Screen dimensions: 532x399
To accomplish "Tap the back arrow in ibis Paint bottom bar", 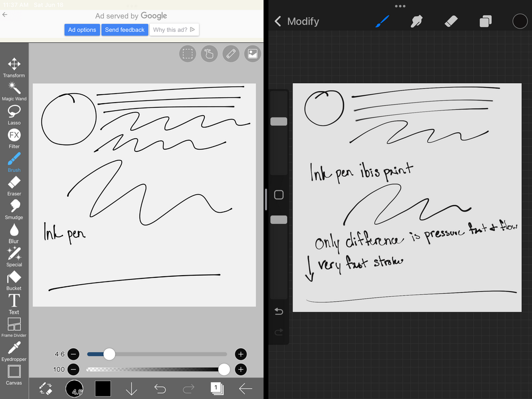I will click(x=245, y=388).
